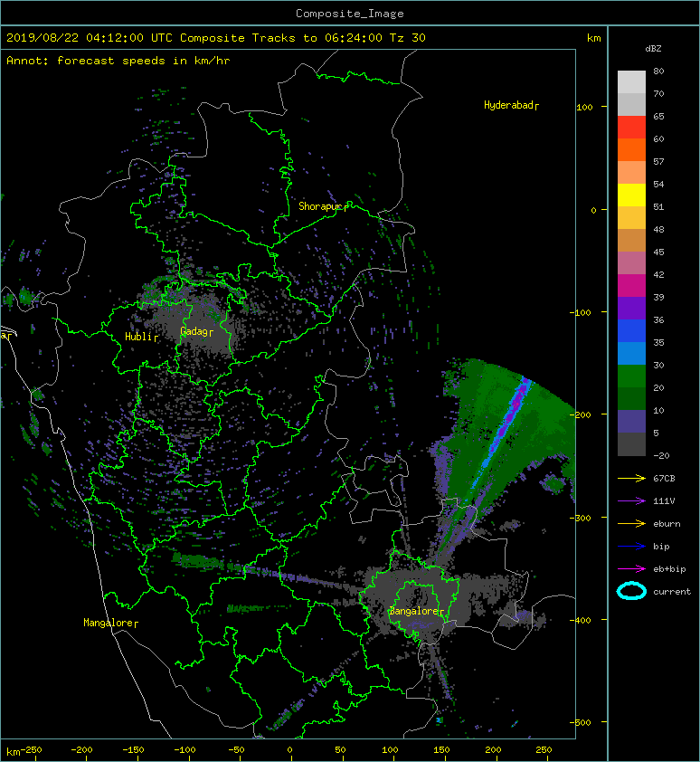
Task: Pick the light gray 80–70 dBZ swatch
Action: [631, 82]
